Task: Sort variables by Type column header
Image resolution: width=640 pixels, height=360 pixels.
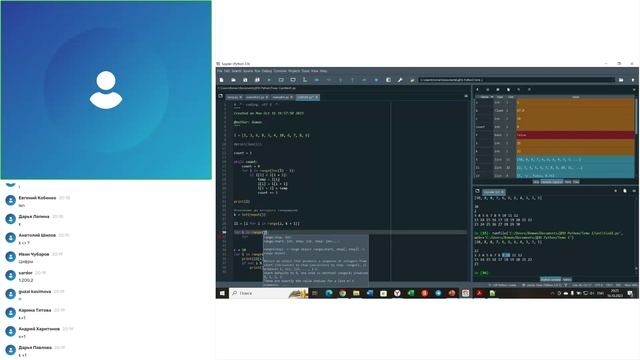Action: point(500,97)
